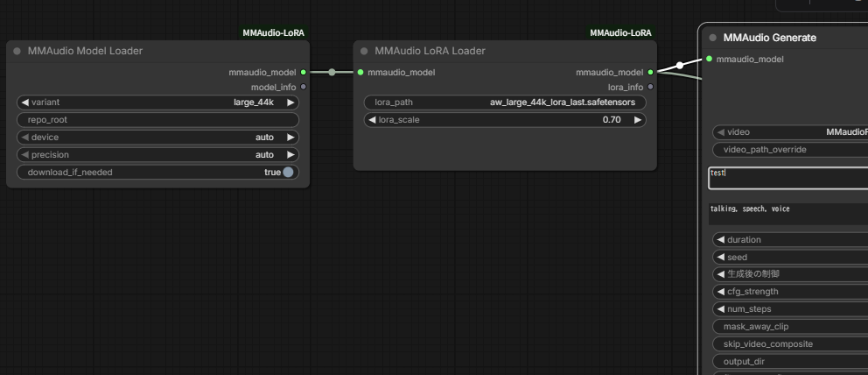Click the negative prompt text box with talking, speech, voice
The height and width of the screenshot is (375, 868).
coord(787,214)
